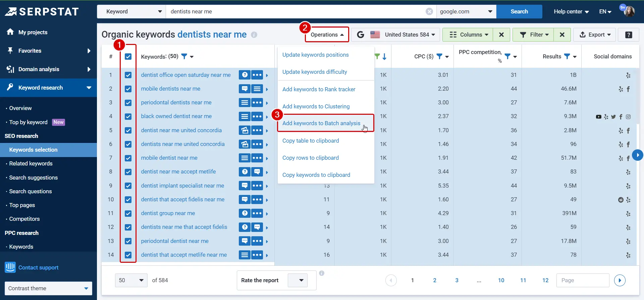Uncheck the 'black owned dentist near me' checkbox
This screenshot has width=644, height=300.
(x=128, y=116)
